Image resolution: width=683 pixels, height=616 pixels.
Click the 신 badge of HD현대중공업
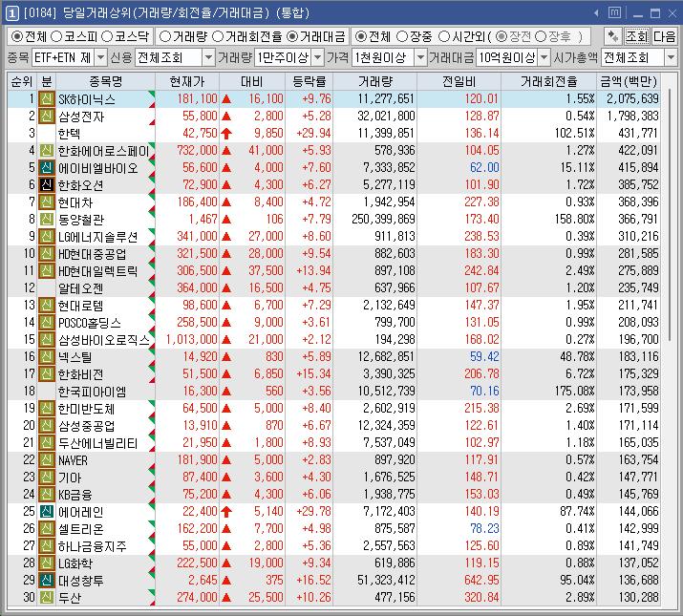click(47, 253)
